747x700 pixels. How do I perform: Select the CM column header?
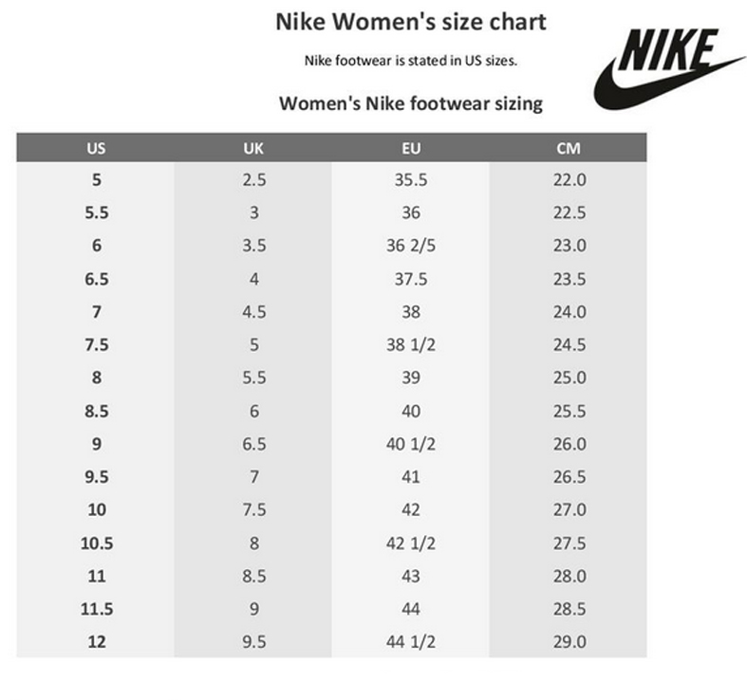pyautogui.click(x=569, y=148)
